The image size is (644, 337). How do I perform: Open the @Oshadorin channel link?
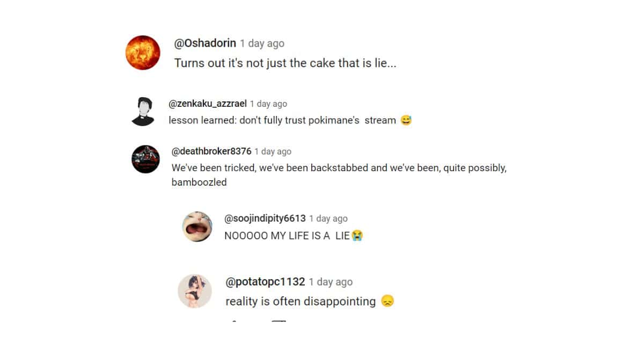[205, 43]
